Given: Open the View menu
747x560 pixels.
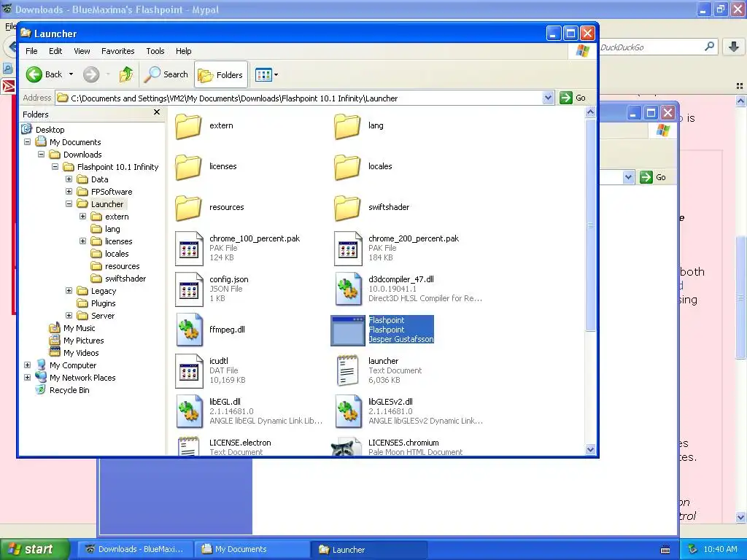Looking at the screenshot, I should (82, 51).
